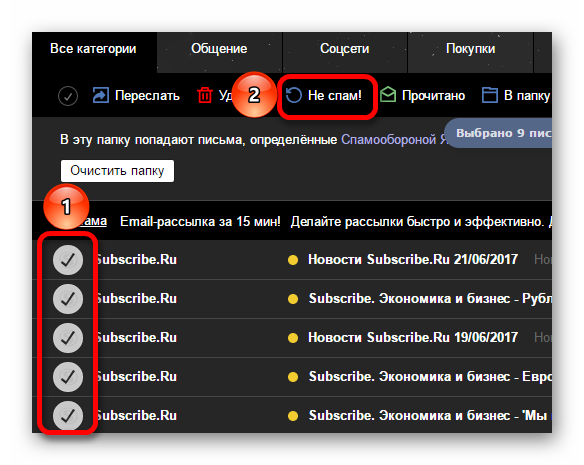Click the Выбрано 9 selection badge
584x465 pixels.
499,133
